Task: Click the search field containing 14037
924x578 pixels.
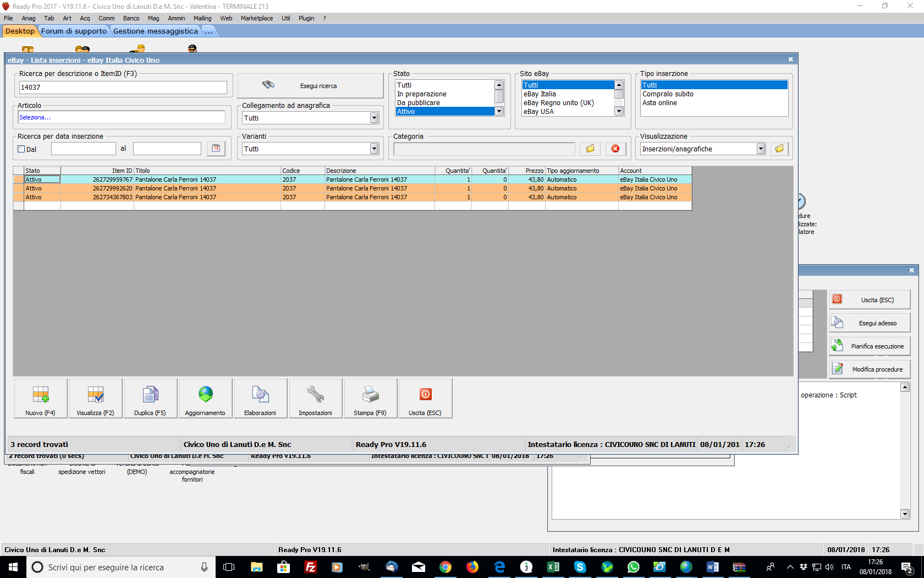Action: pos(123,88)
